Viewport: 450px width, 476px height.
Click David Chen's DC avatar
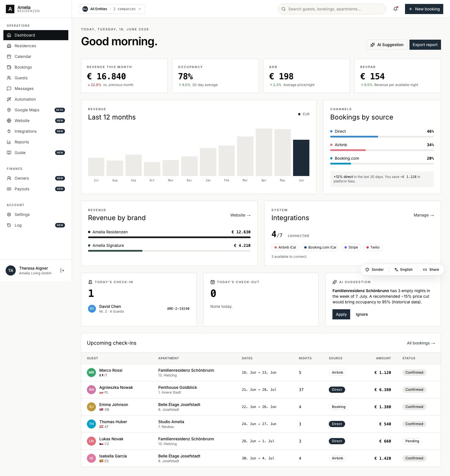tap(92, 309)
